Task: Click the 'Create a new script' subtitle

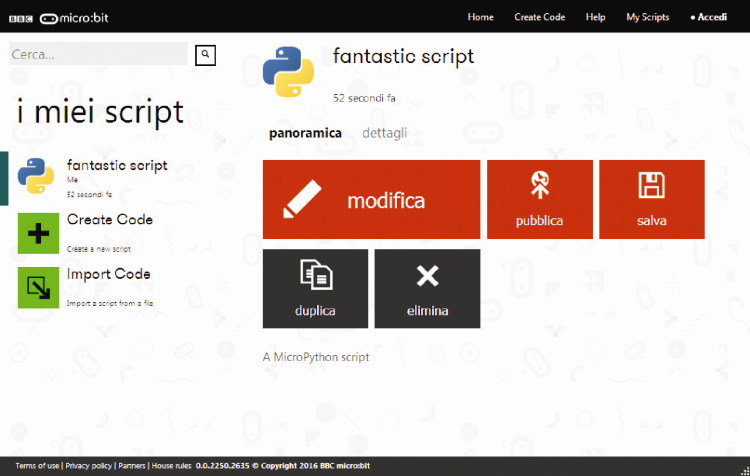Action: 99,249
